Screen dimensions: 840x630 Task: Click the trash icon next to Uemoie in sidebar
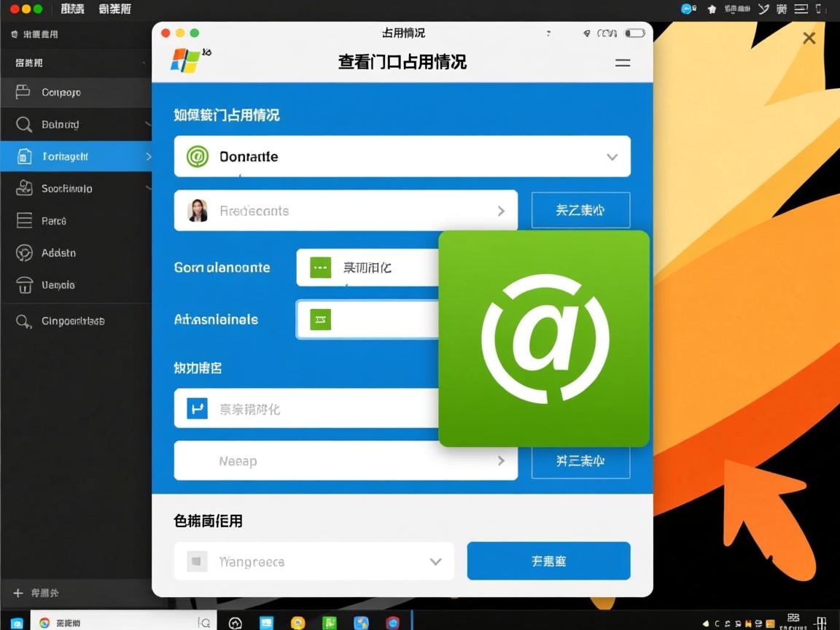click(x=23, y=285)
